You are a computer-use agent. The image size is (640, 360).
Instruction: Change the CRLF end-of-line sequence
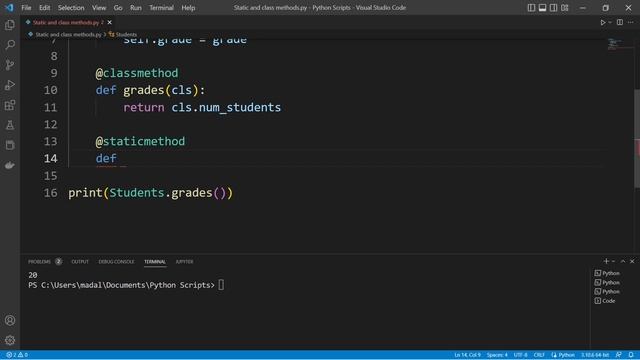click(539, 355)
